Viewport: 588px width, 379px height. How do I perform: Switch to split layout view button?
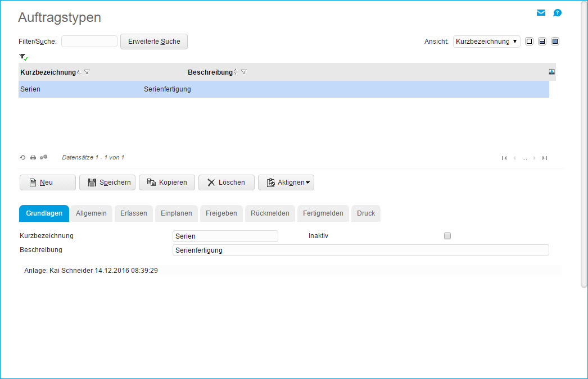[542, 42]
